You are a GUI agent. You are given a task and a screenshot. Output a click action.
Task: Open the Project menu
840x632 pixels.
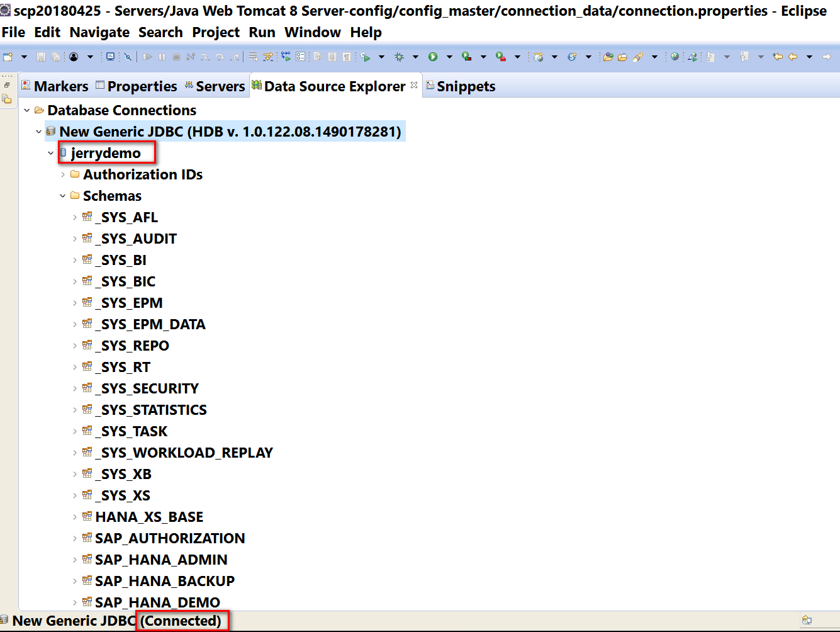[x=216, y=32]
